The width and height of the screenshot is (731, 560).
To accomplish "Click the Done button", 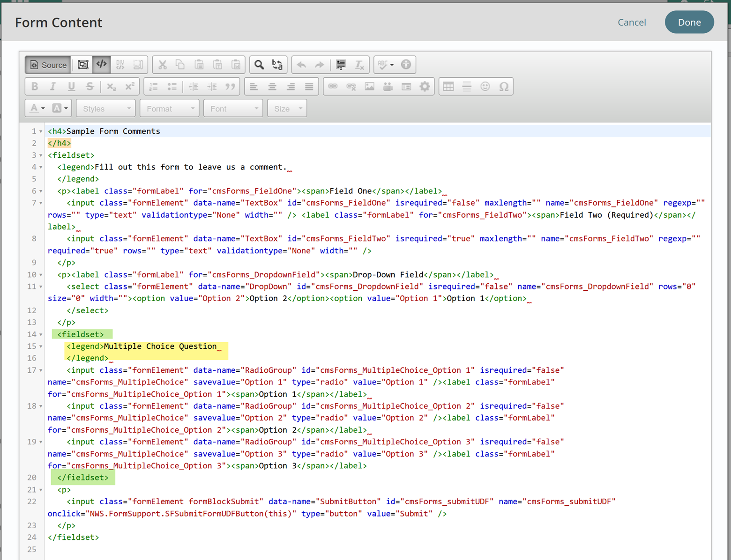I will pyautogui.click(x=689, y=22).
